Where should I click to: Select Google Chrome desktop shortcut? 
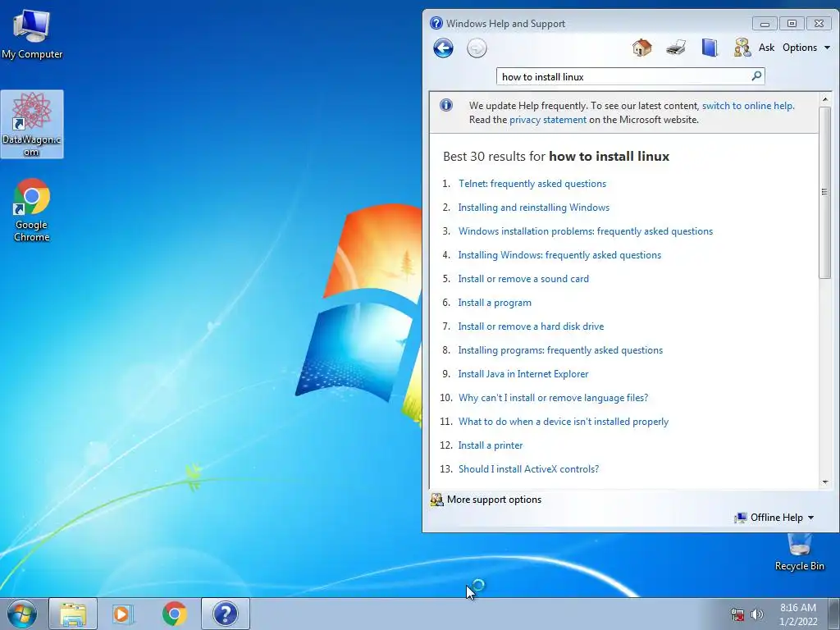(x=32, y=210)
